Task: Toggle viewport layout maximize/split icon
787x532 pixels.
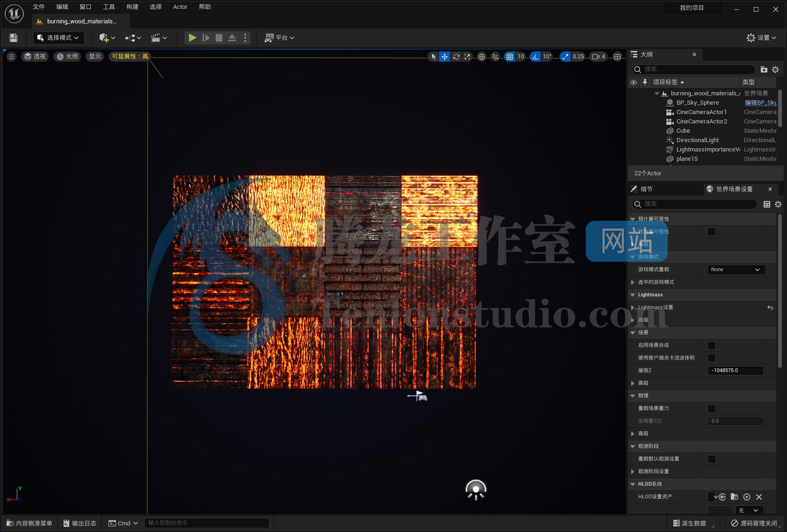Action: point(618,57)
